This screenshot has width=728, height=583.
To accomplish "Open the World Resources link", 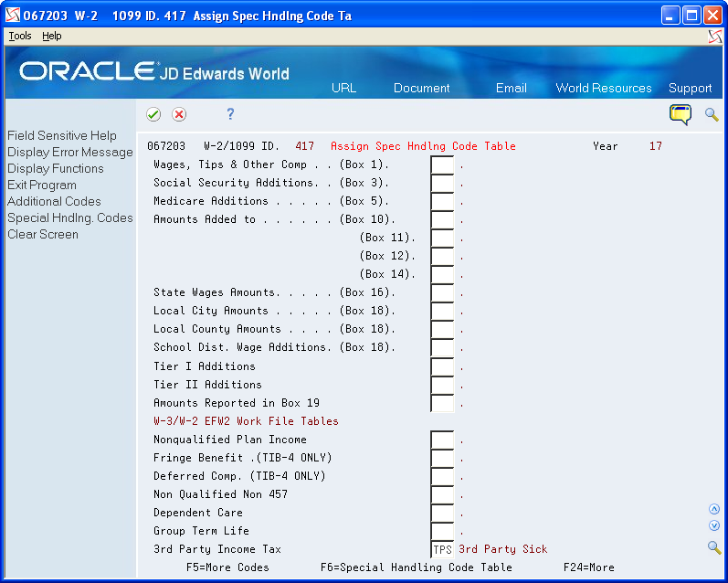I will click(604, 88).
